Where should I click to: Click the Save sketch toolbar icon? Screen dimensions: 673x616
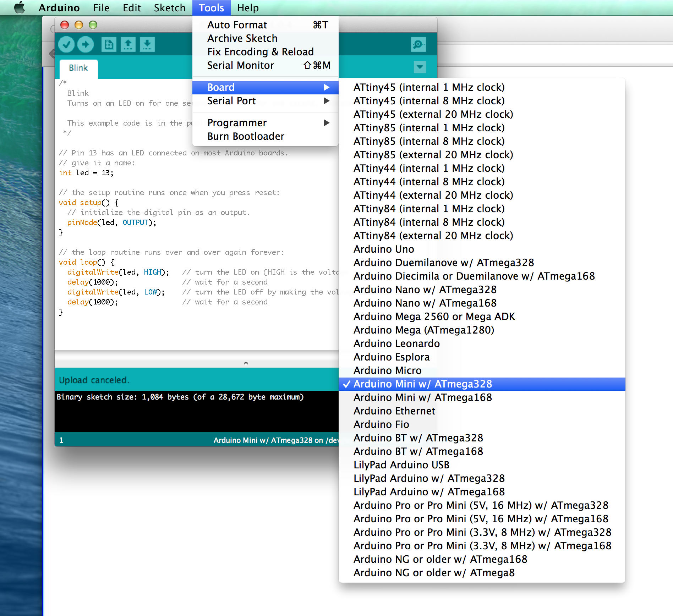(x=147, y=44)
